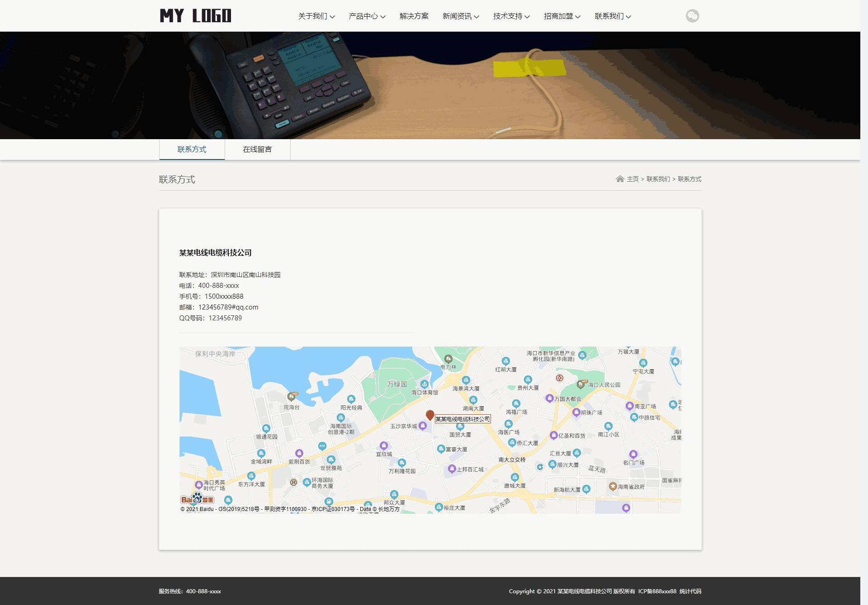Expand 招商加盟 dropdown arrow
Screen dimensions: 868x605
click(578, 17)
